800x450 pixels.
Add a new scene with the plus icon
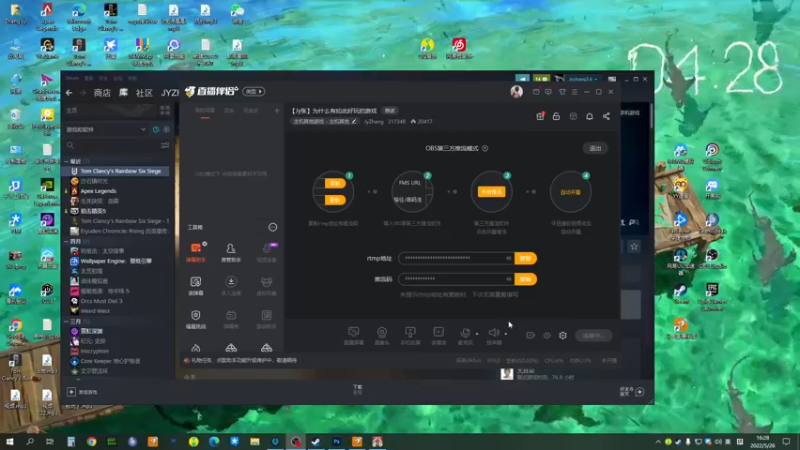pos(277,110)
